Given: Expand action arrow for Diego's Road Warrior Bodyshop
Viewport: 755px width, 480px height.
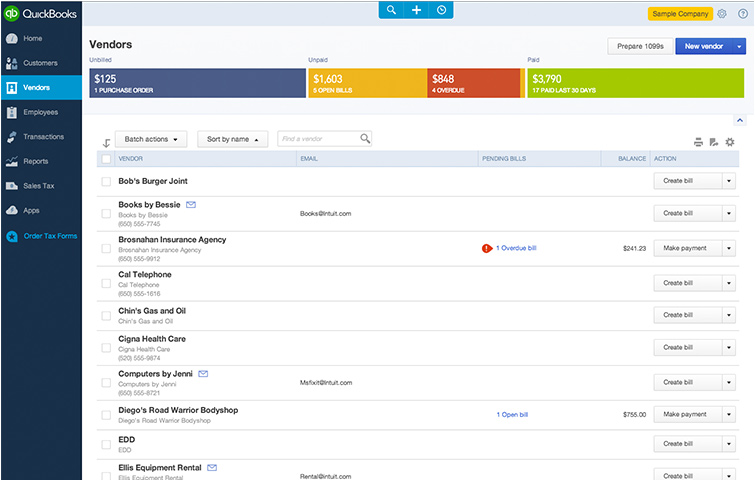Looking at the screenshot, I should [x=729, y=415].
